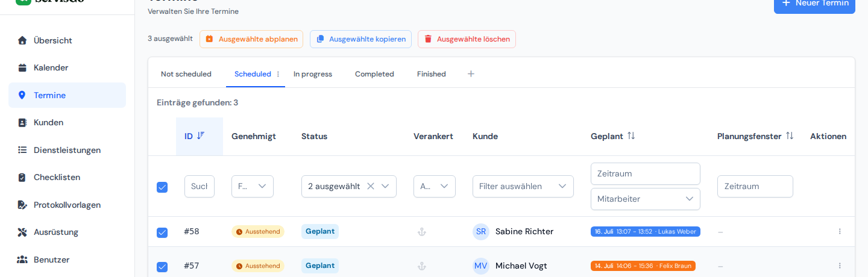868x277 pixels.
Task: Click the MV avatar of Michael Vogt
Action: pos(481,266)
